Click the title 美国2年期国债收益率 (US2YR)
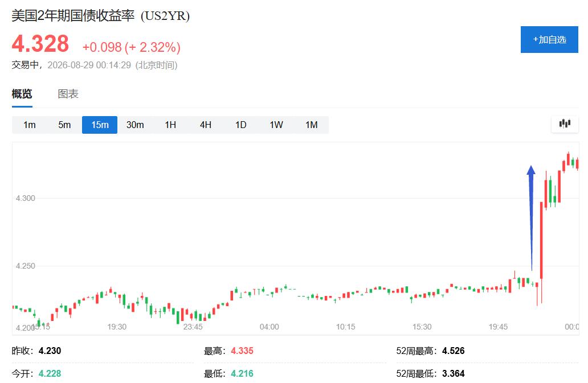Viewport: 588px width, 383px height. coord(100,16)
